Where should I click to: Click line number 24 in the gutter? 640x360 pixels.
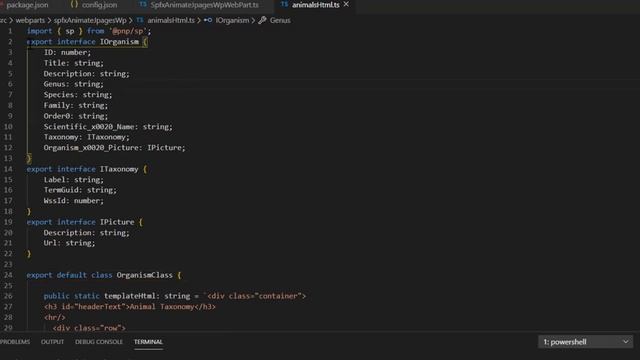tap(8, 275)
